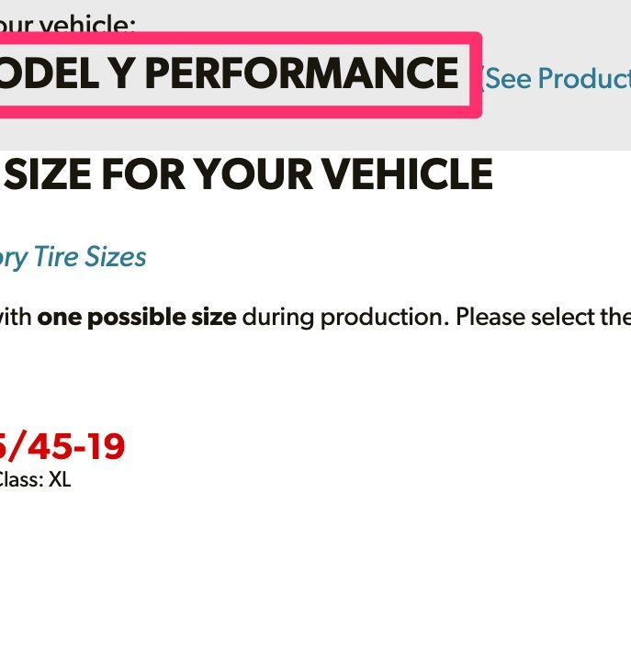This screenshot has width=631, height=672.
Task: Click the bold 'one possible size' text
Action: coord(137,318)
